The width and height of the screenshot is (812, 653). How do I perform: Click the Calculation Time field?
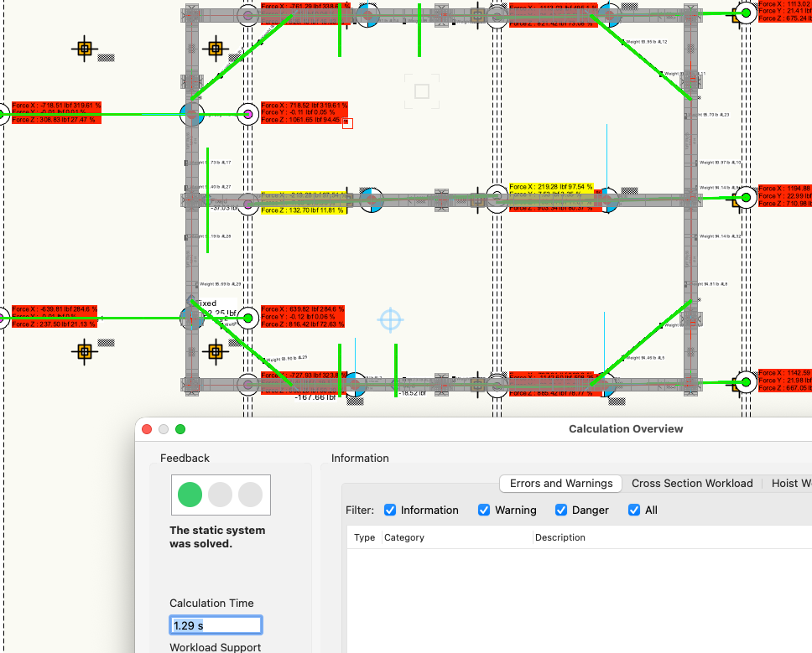click(216, 625)
